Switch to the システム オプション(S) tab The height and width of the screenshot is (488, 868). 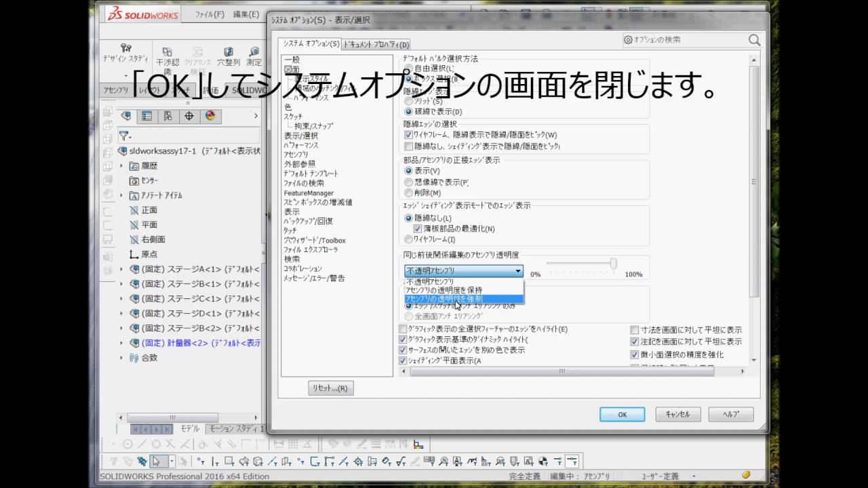(311, 44)
